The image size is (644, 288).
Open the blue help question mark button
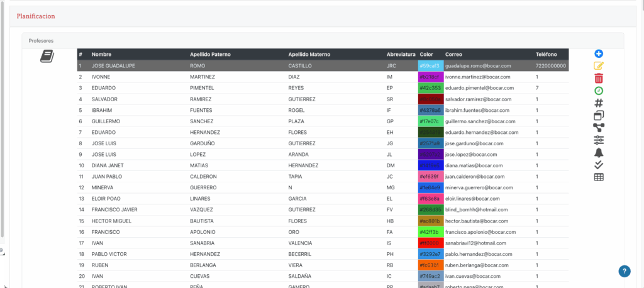point(625,271)
